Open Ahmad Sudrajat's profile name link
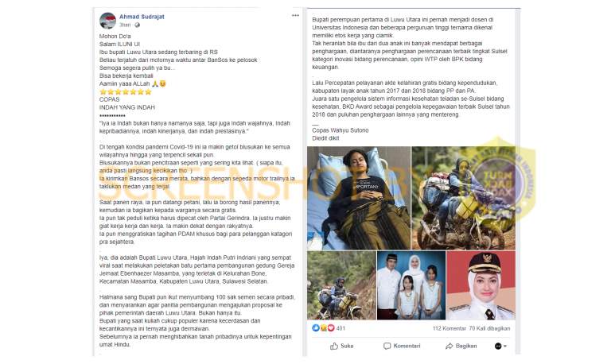Screen dimensions: 611x364 [x=142, y=17]
